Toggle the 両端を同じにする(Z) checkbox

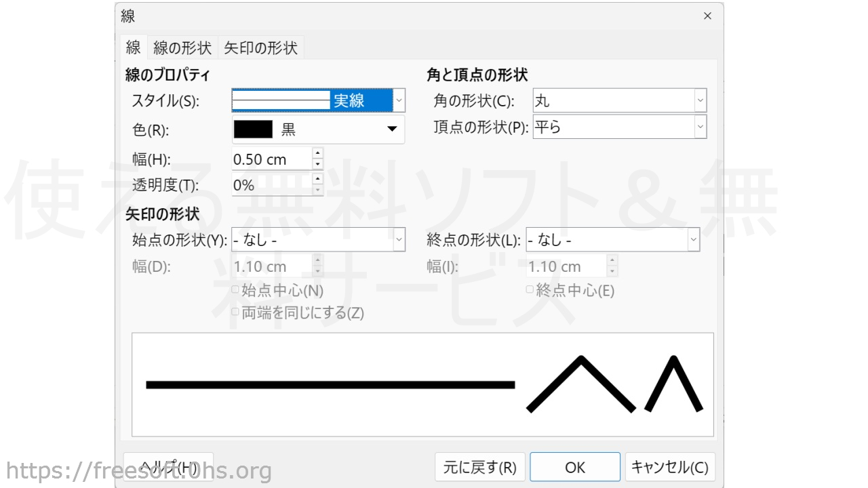point(235,312)
